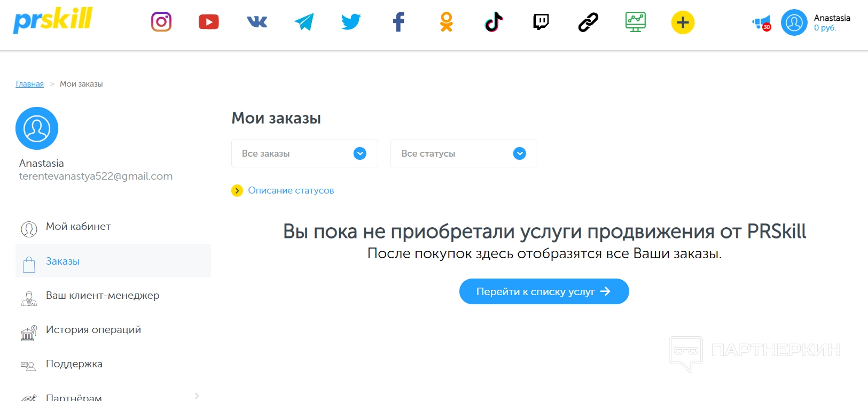The width and height of the screenshot is (868, 401).
Task: Open the Instagram promotion icon
Action: click(161, 22)
